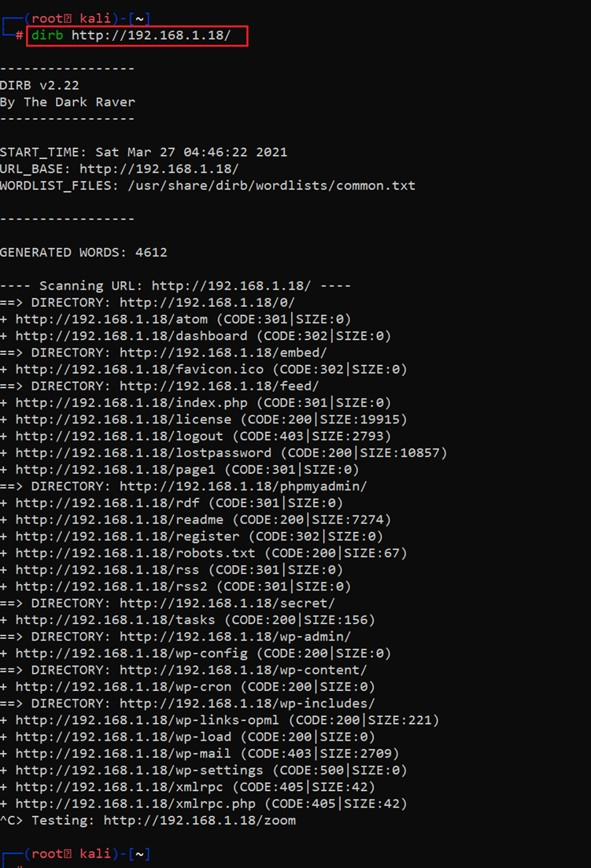Open the secret directory URL
Screen dimensions: 591x868
coord(227,604)
